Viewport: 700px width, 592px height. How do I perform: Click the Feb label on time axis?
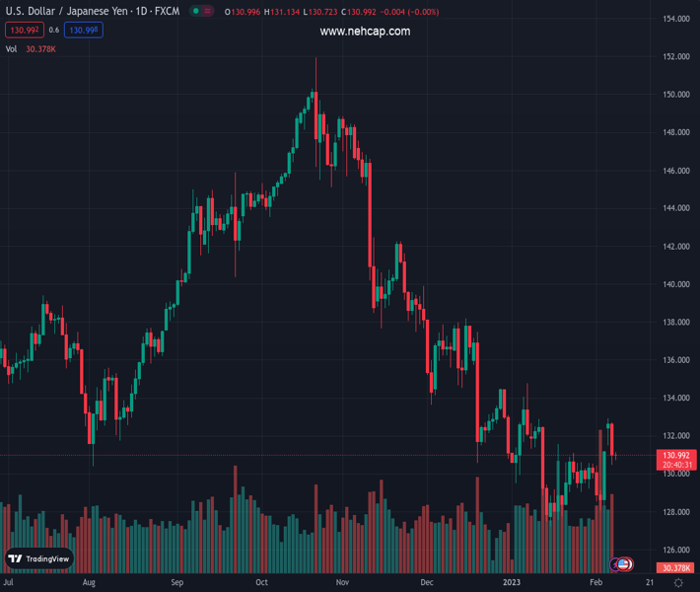pyautogui.click(x=595, y=582)
